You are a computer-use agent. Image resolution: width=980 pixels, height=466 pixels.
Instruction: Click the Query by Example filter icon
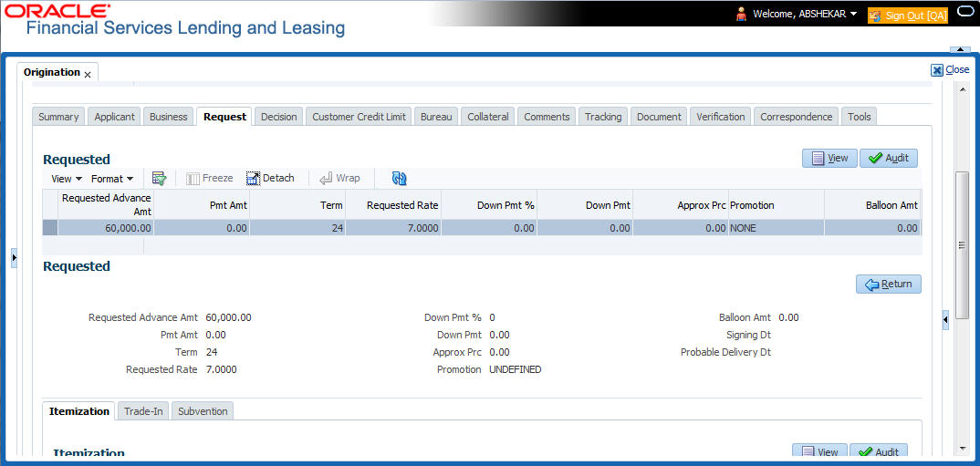point(159,179)
